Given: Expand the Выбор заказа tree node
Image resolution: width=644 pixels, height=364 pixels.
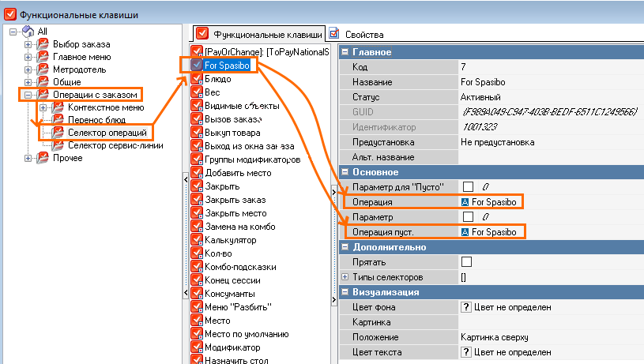Looking at the screenshot, I should pos(29,43).
